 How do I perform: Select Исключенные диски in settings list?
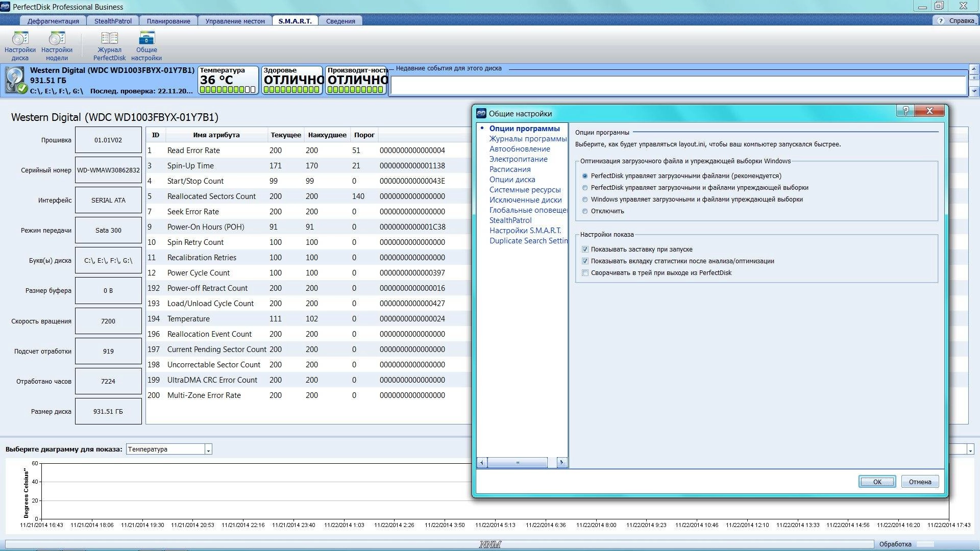pos(525,200)
